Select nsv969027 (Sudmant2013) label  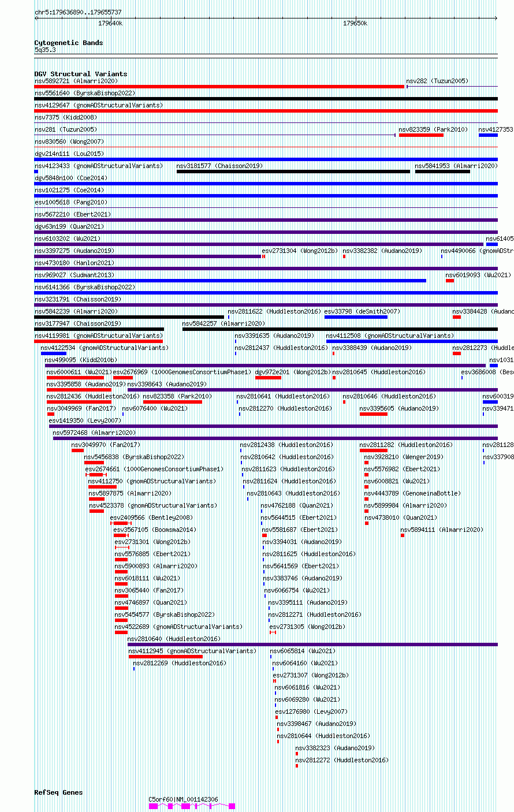tap(75, 275)
